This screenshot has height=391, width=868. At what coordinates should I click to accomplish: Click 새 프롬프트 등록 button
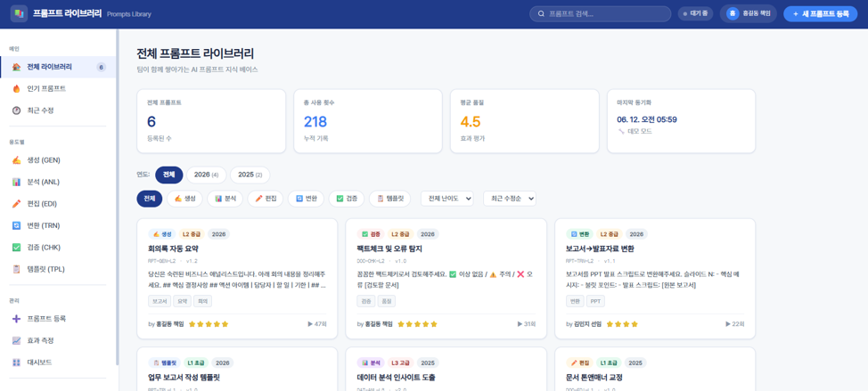click(x=821, y=14)
